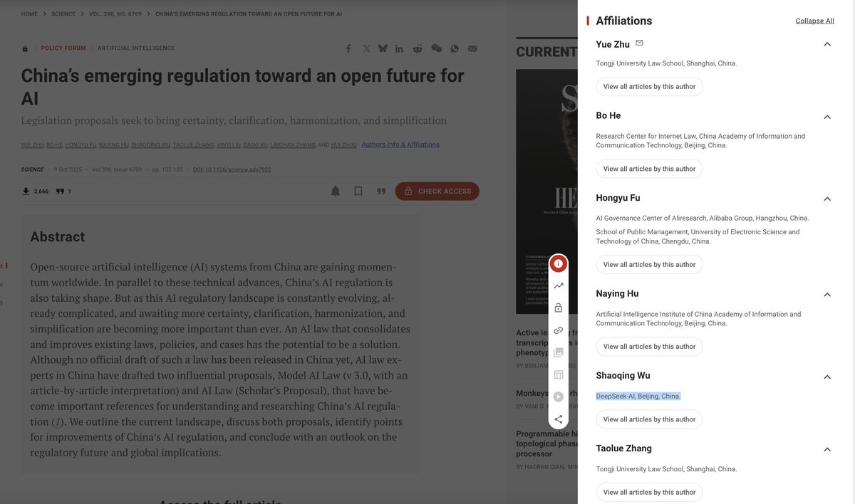This screenshot has height=504, width=855.
Task: Open the tables icon in side toolbar
Action: [559, 374]
